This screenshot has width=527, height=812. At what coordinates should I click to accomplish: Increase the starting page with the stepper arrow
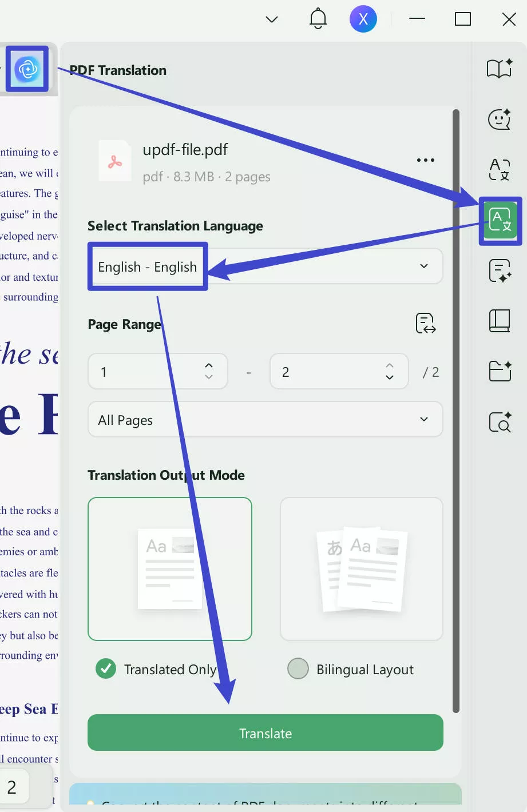point(208,366)
